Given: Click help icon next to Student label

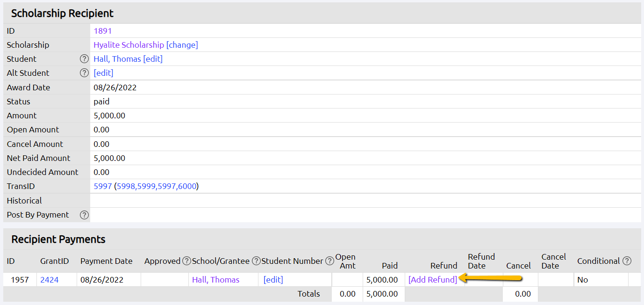Looking at the screenshot, I should [84, 59].
